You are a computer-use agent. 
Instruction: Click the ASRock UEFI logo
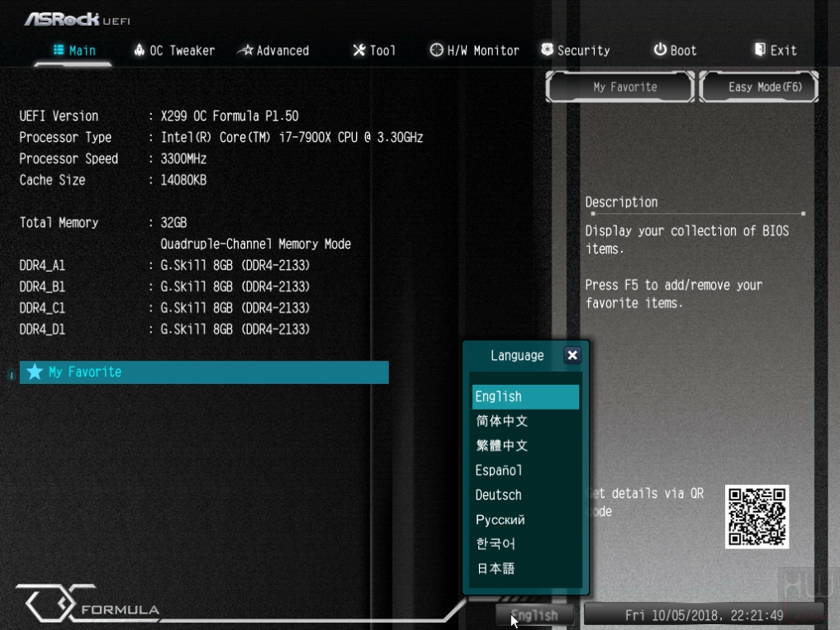(77, 19)
